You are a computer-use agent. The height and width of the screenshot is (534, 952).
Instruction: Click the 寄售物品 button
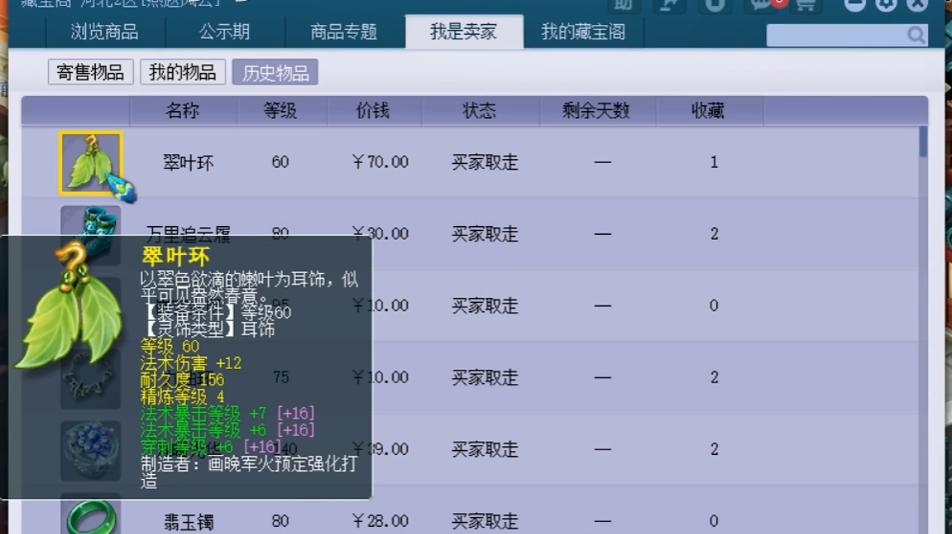click(x=91, y=72)
